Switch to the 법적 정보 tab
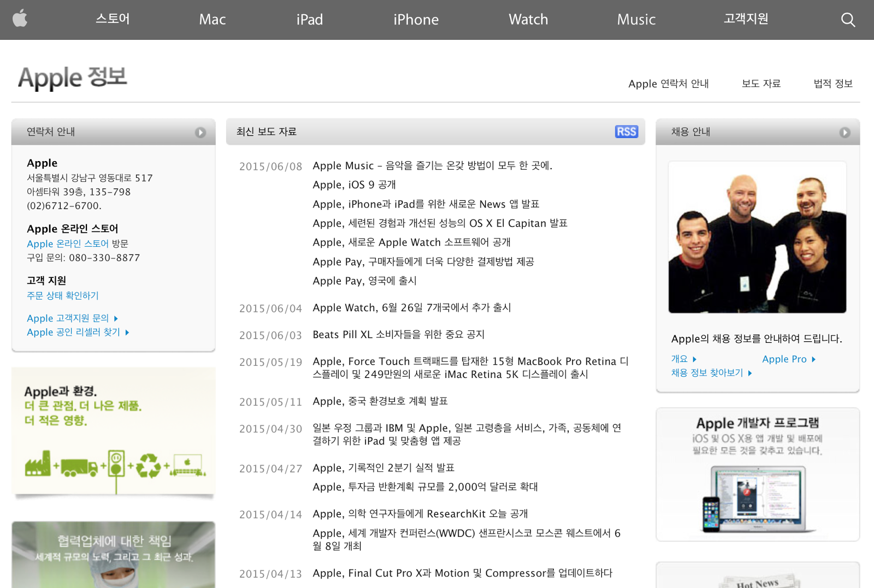This screenshot has width=874, height=588. tap(833, 84)
